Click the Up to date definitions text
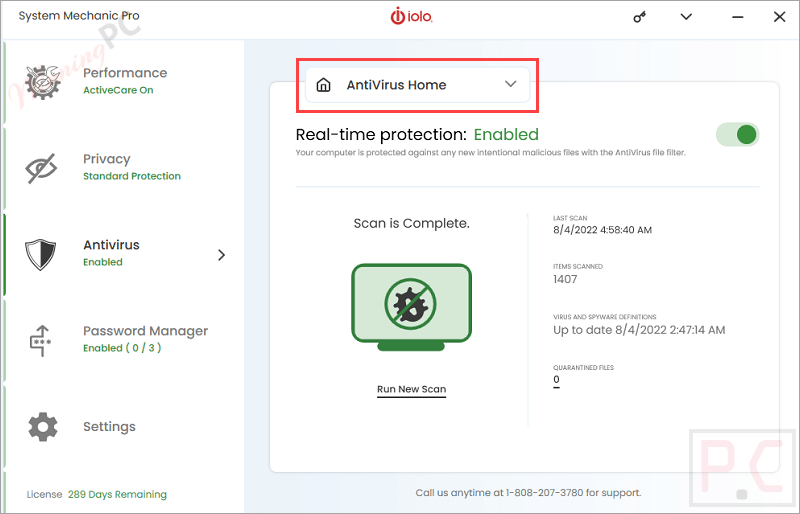This screenshot has width=800, height=514. click(639, 330)
